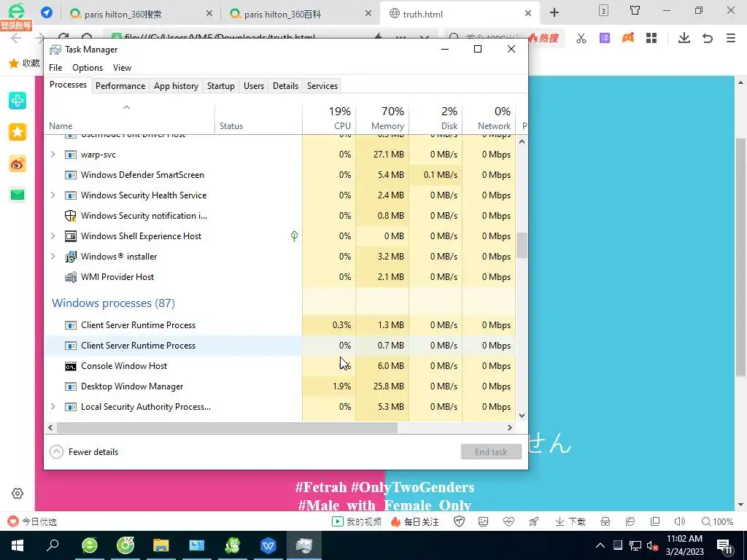Open the Weibo sidebar icon

(x=18, y=164)
